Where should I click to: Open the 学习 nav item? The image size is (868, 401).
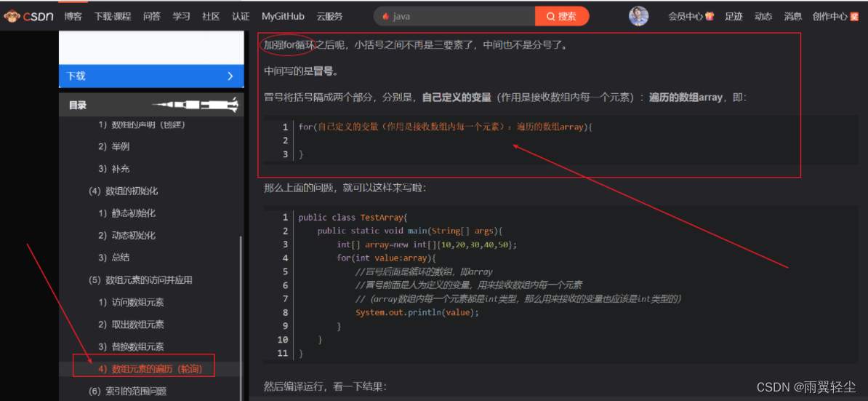click(181, 16)
